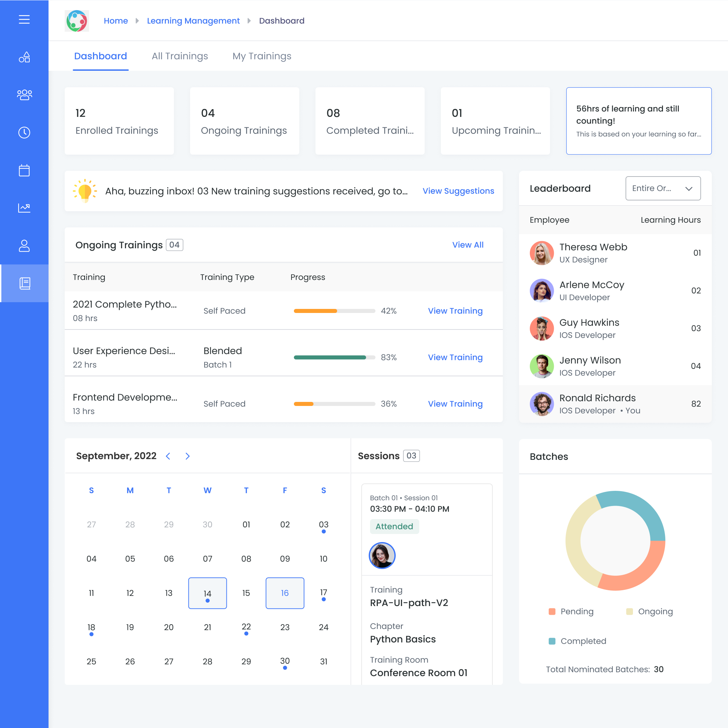The image size is (728, 728).
Task: Switch to the All Trainings tab
Action: point(179,56)
